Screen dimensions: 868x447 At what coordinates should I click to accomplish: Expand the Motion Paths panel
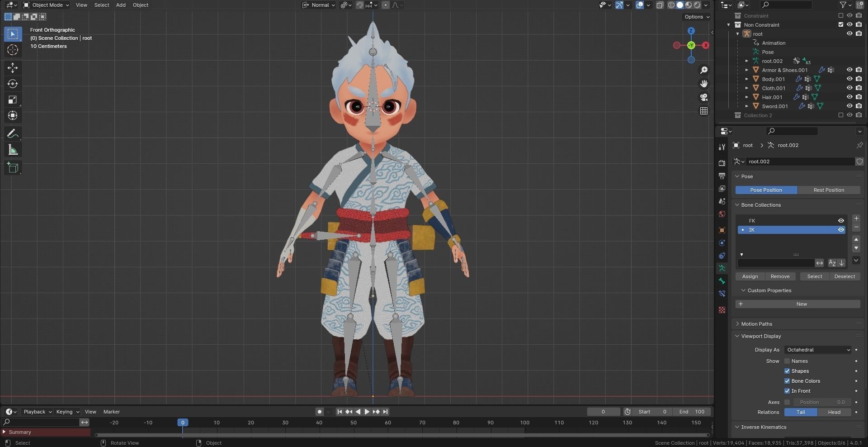pyautogui.click(x=756, y=324)
